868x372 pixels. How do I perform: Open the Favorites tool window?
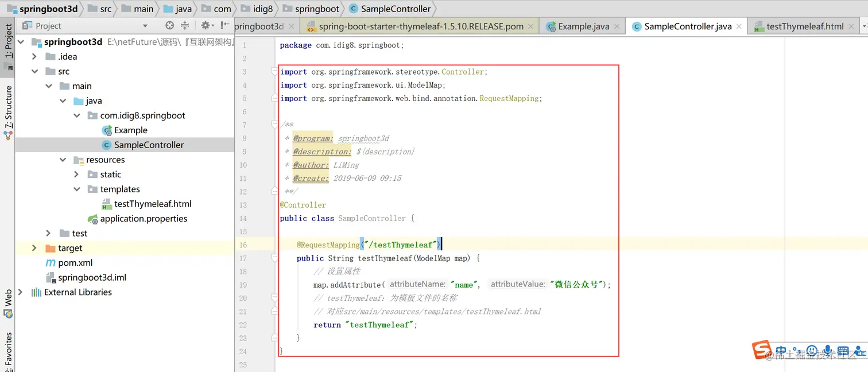coord(8,351)
